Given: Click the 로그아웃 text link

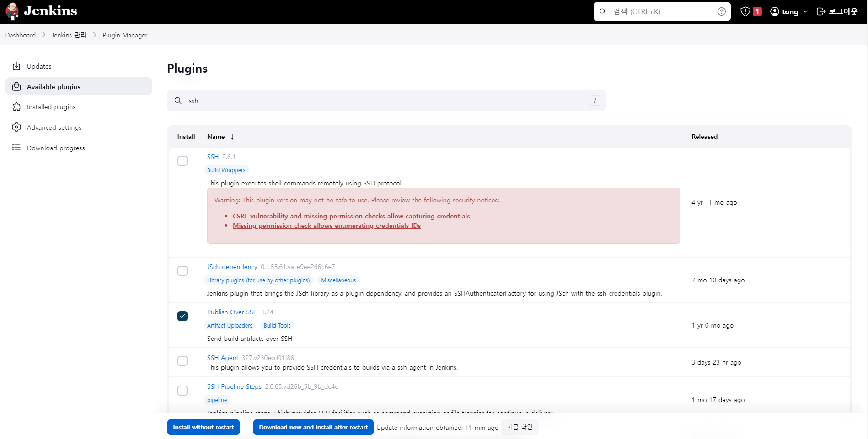Looking at the screenshot, I should click(x=843, y=11).
